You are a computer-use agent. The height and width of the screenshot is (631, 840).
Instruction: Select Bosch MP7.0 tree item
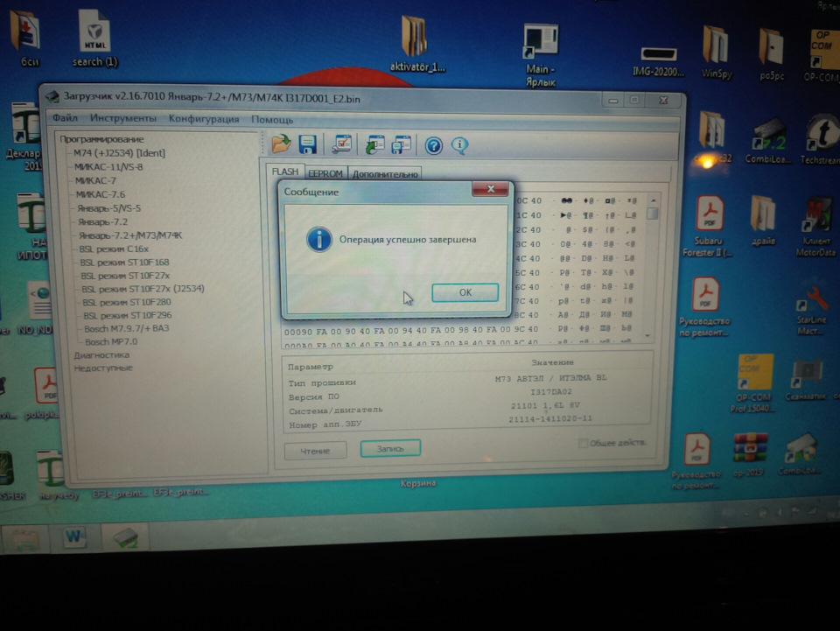tap(111, 341)
